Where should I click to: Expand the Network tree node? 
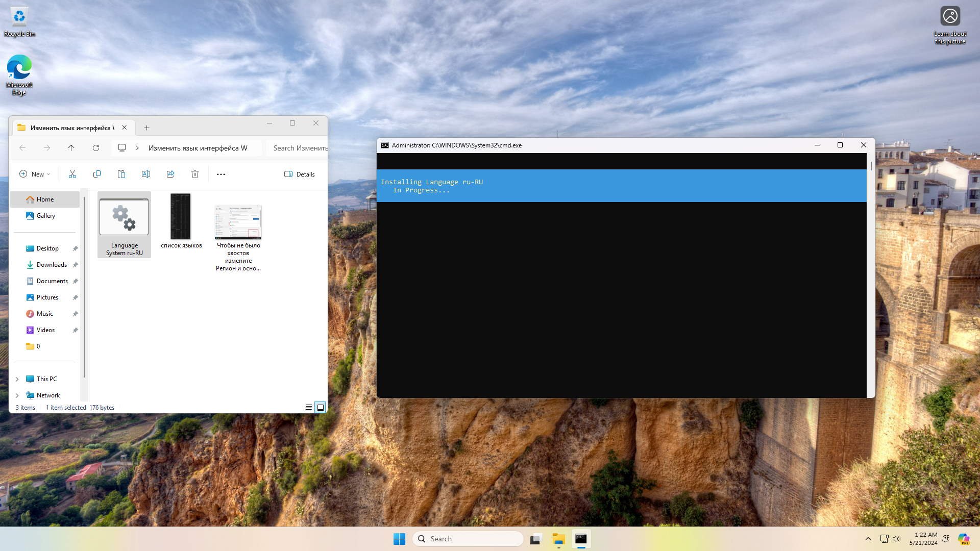click(x=17, y=395)
